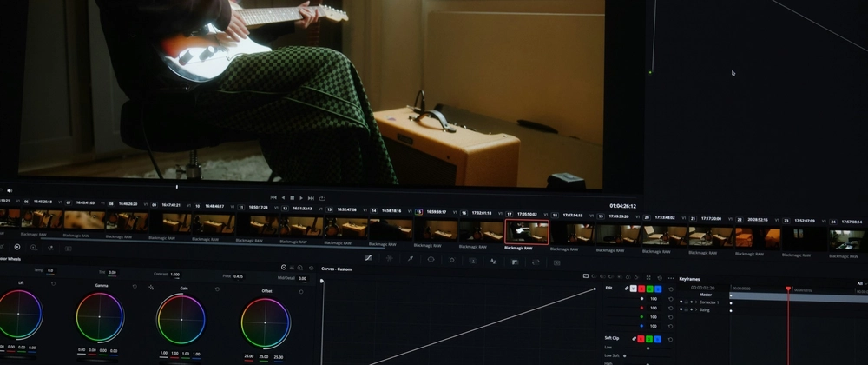Expand the Corrector 1 keyframe track

pos(696,302)
